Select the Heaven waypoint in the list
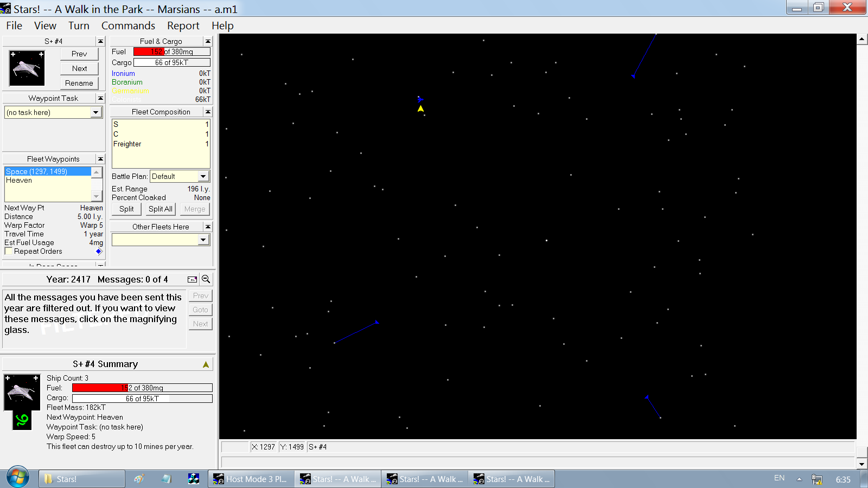This screenshot has height=488, width=868. [19, 181]
